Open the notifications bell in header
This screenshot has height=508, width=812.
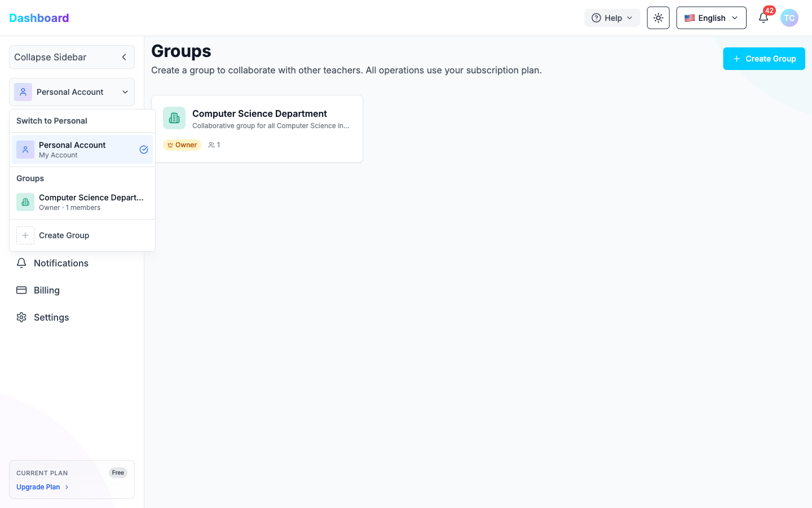point(763,18)
